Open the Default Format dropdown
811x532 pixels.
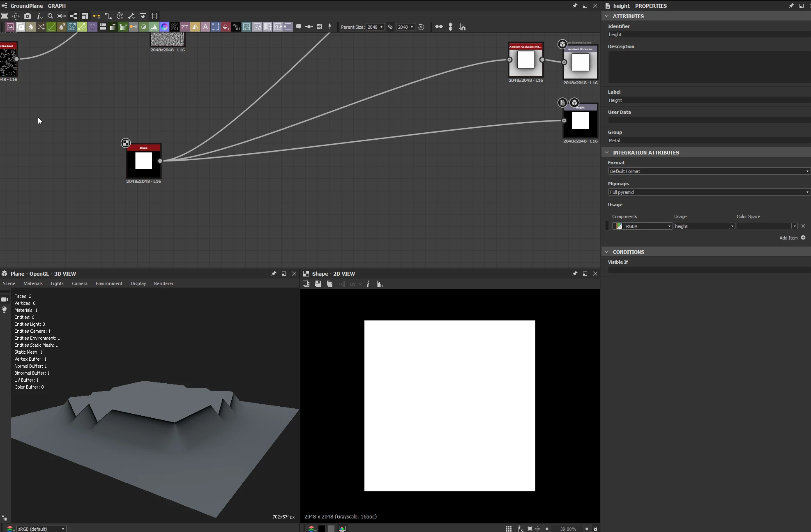[x=709, y=171]
